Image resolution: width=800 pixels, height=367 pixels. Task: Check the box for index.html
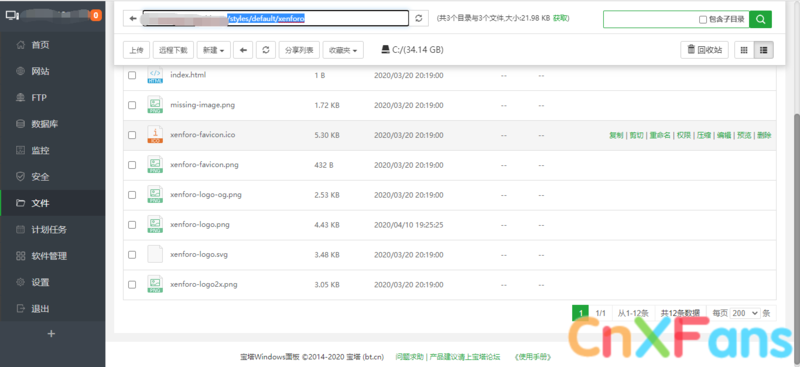tap(132, 75)
